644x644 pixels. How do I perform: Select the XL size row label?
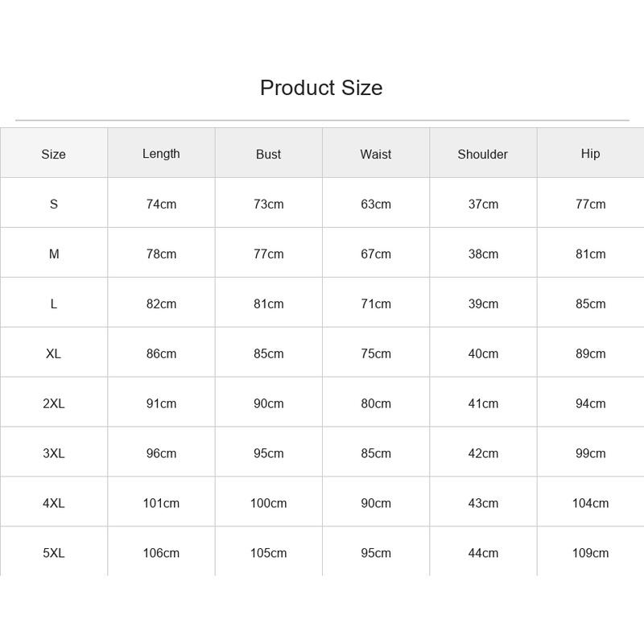tap(53, 353)
